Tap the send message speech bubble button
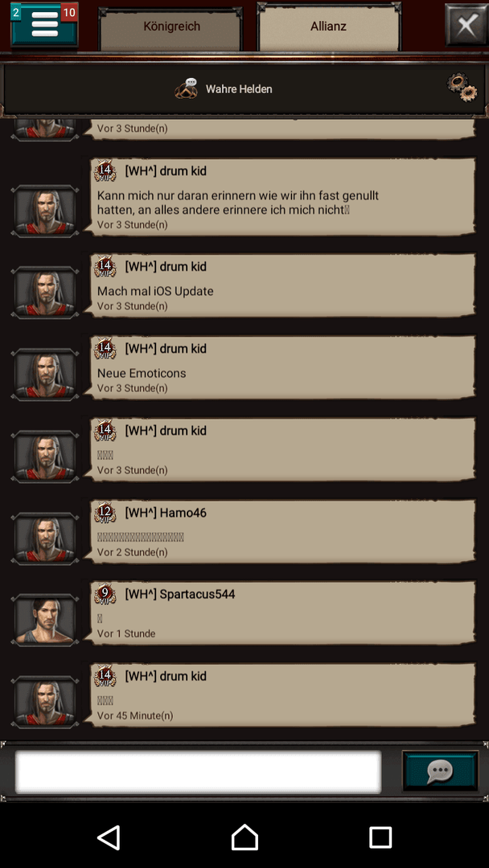The width and height of the screenshot is (489, 868). pyautogui.click(x=440, y=771)
